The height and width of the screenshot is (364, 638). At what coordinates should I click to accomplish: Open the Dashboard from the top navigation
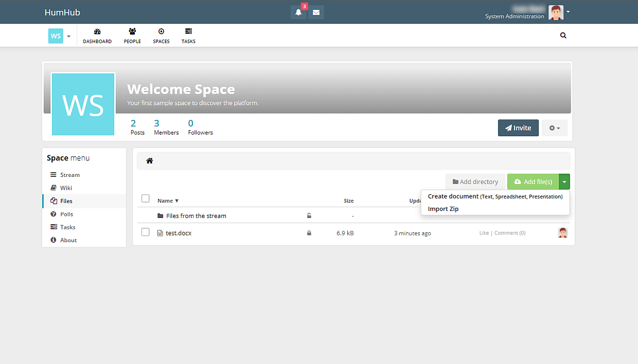pos(97,35)
